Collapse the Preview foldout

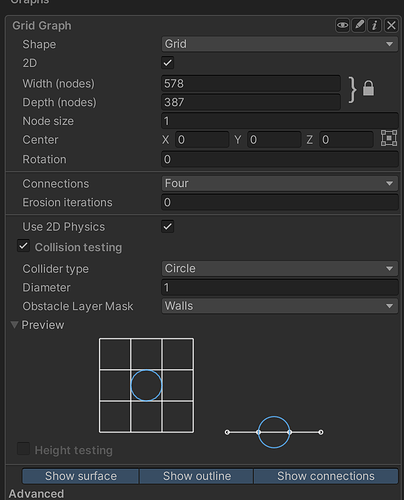click(14, 325)
